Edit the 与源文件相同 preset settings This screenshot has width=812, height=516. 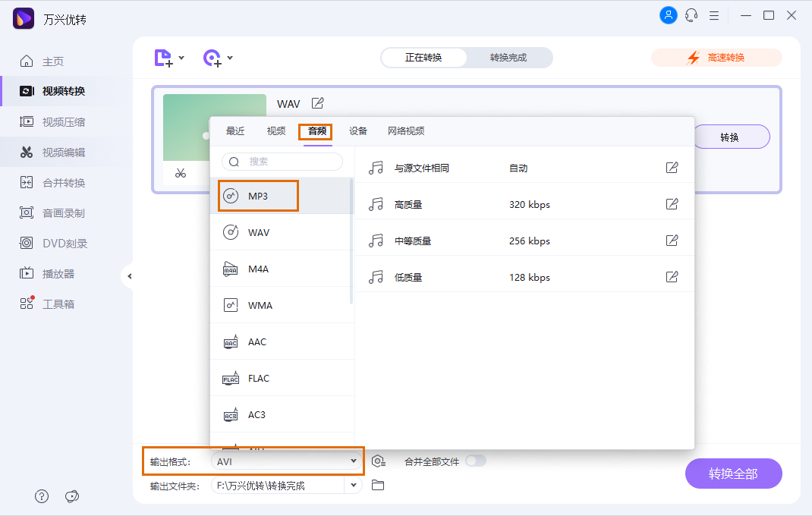pyautogui.click(x=672, y=168)
